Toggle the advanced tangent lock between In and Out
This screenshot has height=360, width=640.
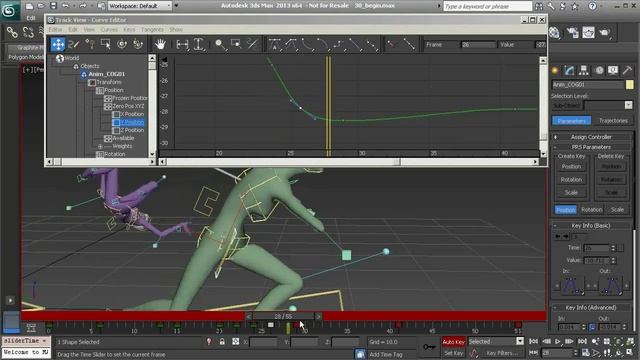592,327
